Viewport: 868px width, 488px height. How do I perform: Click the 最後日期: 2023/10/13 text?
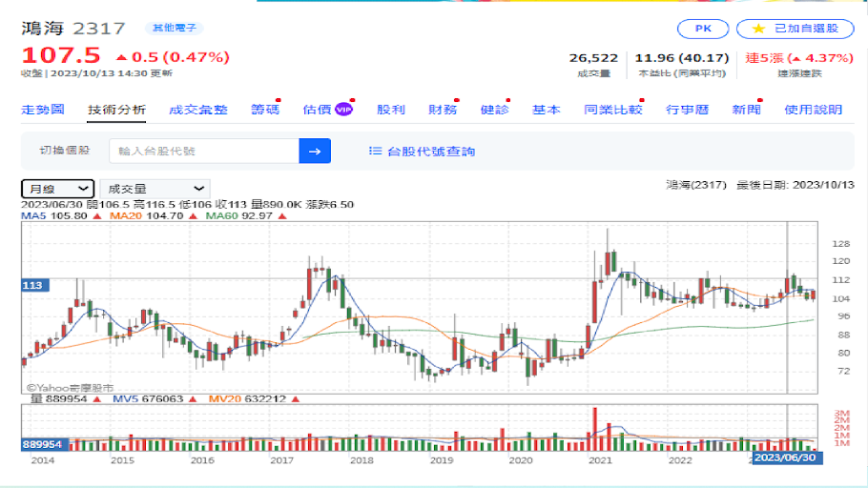click(x=796, y=185)
